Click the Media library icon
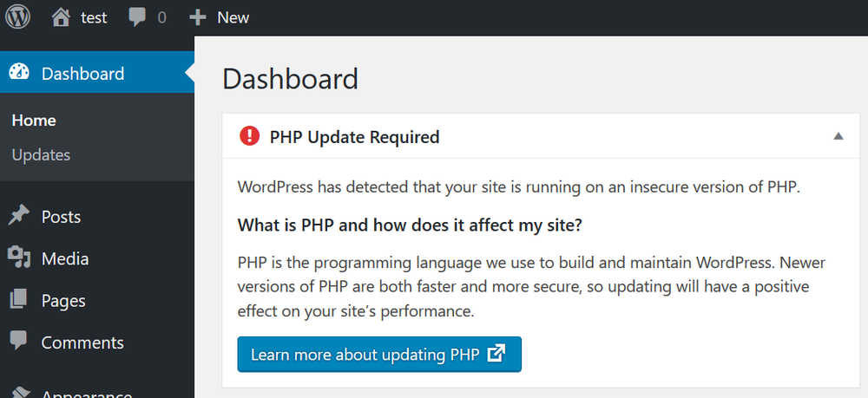 [19, 258]
